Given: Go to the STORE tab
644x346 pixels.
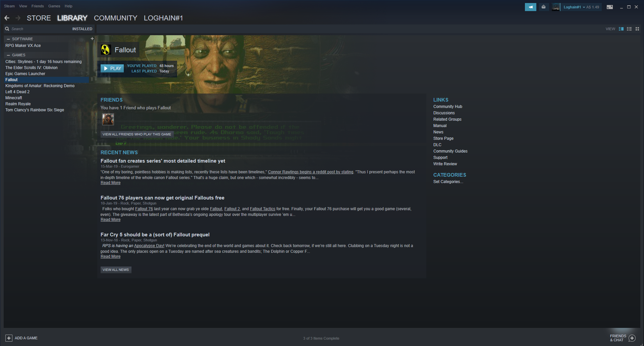Looking at the screenshot, I should [39, 18].
